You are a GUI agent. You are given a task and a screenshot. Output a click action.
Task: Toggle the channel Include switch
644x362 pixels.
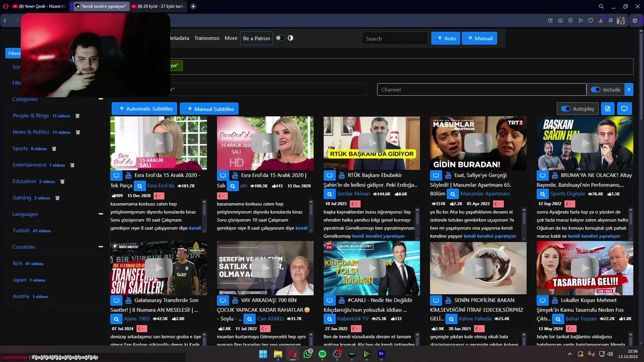coord(596,89)
